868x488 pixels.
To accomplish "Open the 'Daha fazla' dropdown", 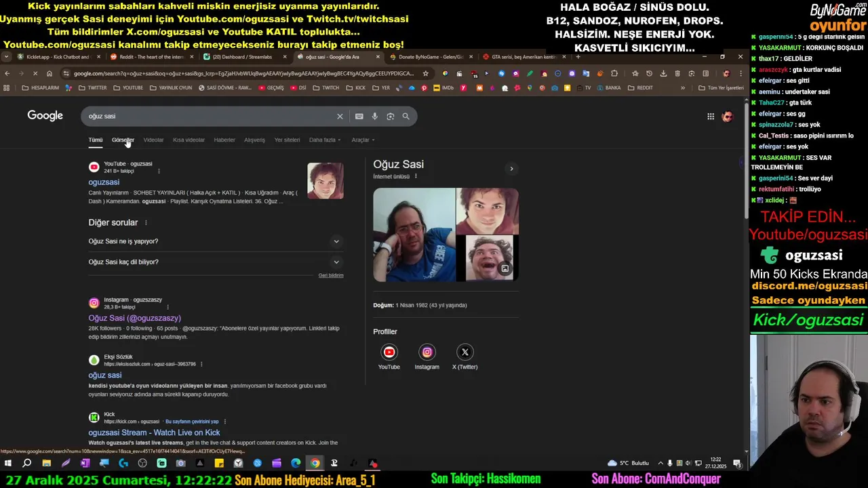I will (x=325, y=140).
